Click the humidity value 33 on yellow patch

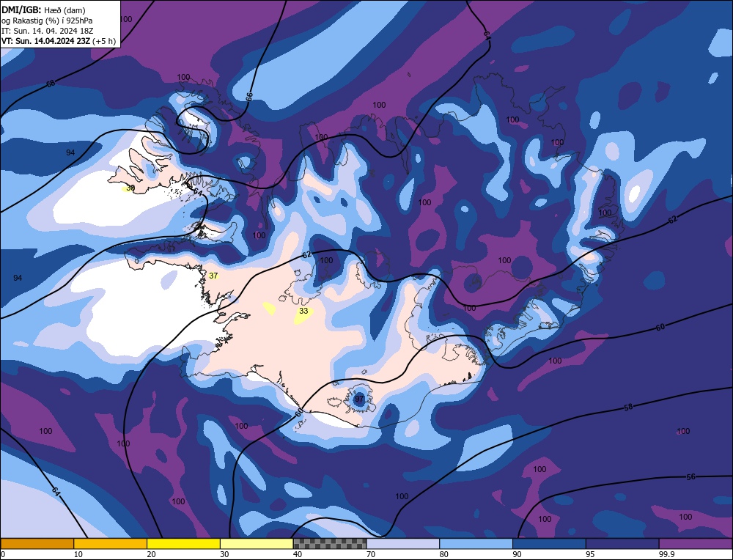click(x=304, y=311)
